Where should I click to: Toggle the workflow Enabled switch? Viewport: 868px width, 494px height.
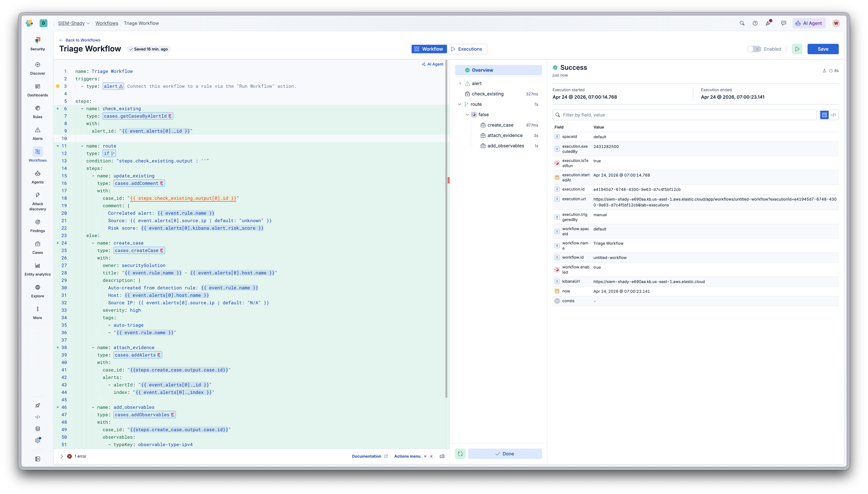pyautogui.click(x=754, y=49)
